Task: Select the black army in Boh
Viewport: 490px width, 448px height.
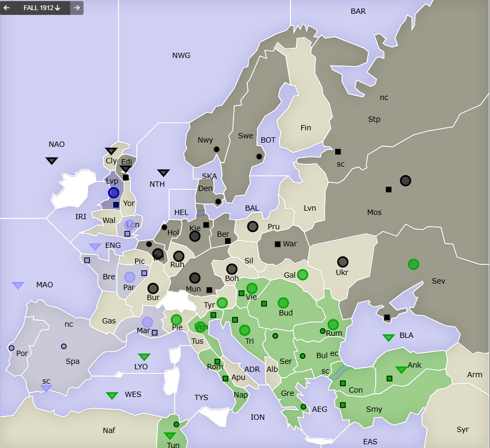Action: (x=231, y=269)
